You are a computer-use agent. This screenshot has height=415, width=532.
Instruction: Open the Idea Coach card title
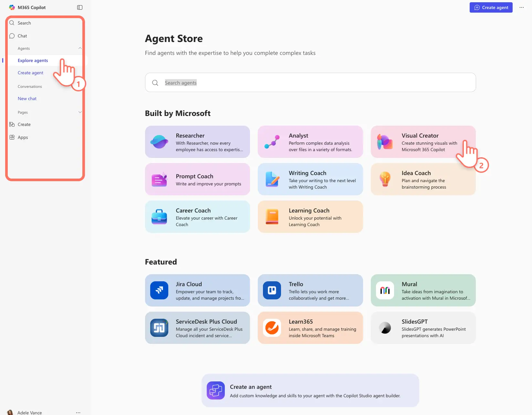[416, 173]
